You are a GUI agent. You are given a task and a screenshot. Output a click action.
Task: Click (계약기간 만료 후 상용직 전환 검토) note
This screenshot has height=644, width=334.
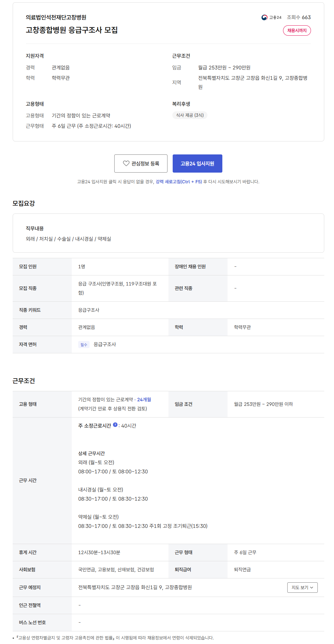113,409
